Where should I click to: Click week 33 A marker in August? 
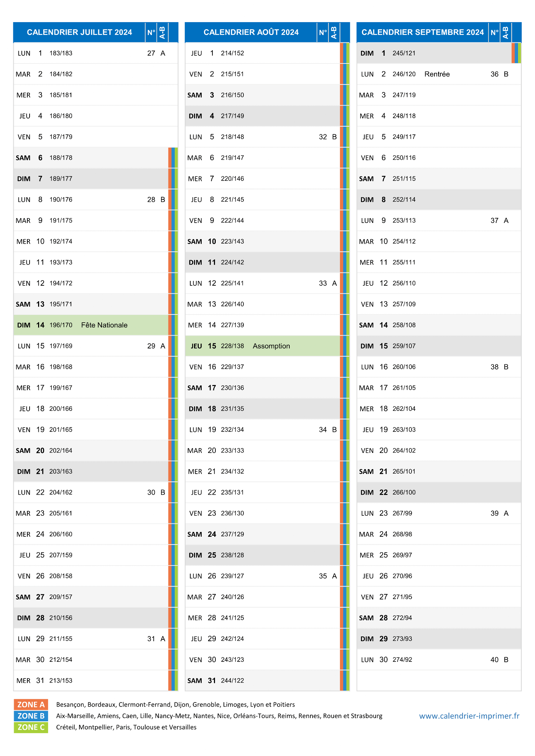pyautogui.click(x=328, y=283)
